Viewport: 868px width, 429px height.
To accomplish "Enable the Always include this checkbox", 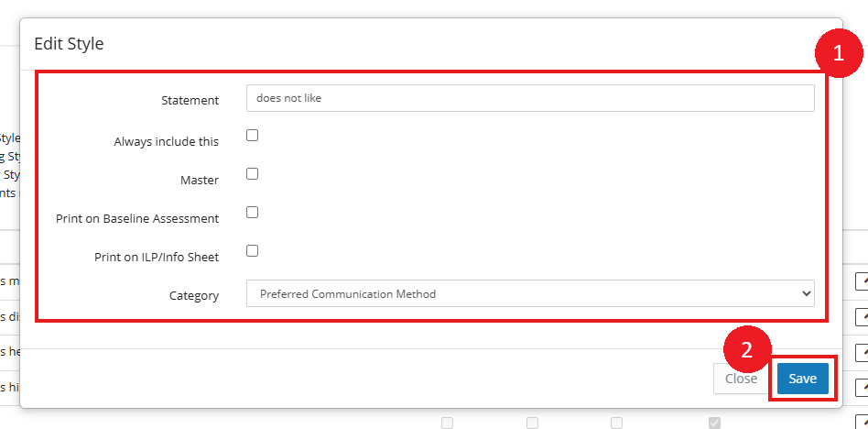I will pos(253,135).
